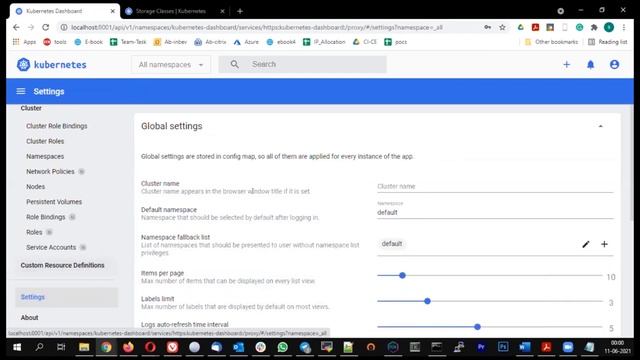Open the Default namespace selector
This screenshot has height=360, width=640.
coord(495,212)
